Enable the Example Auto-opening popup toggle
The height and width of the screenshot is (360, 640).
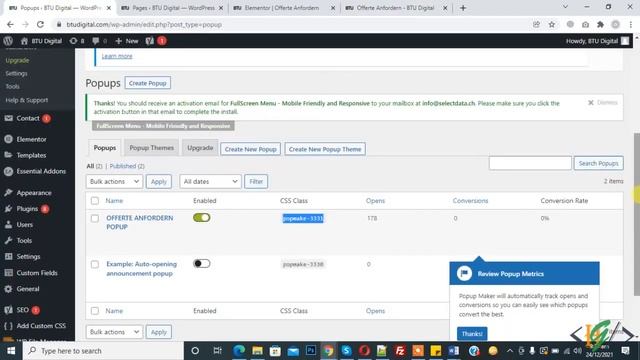coord(202,264)
